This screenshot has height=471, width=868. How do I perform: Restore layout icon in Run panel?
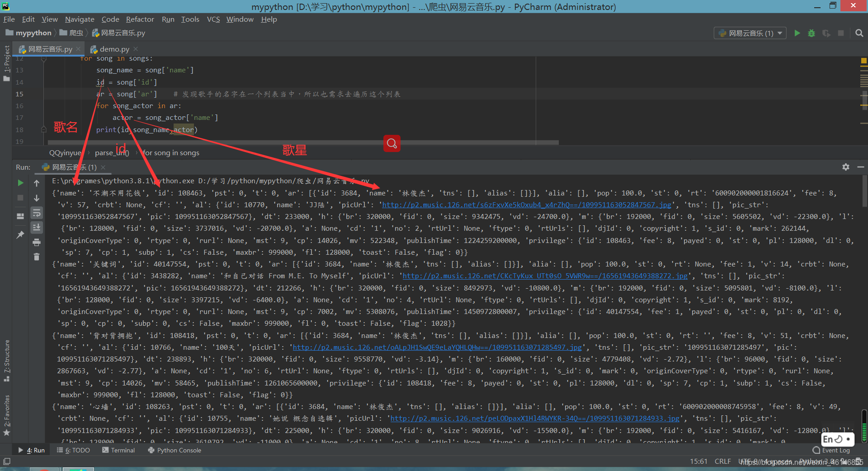pos(20,216)
